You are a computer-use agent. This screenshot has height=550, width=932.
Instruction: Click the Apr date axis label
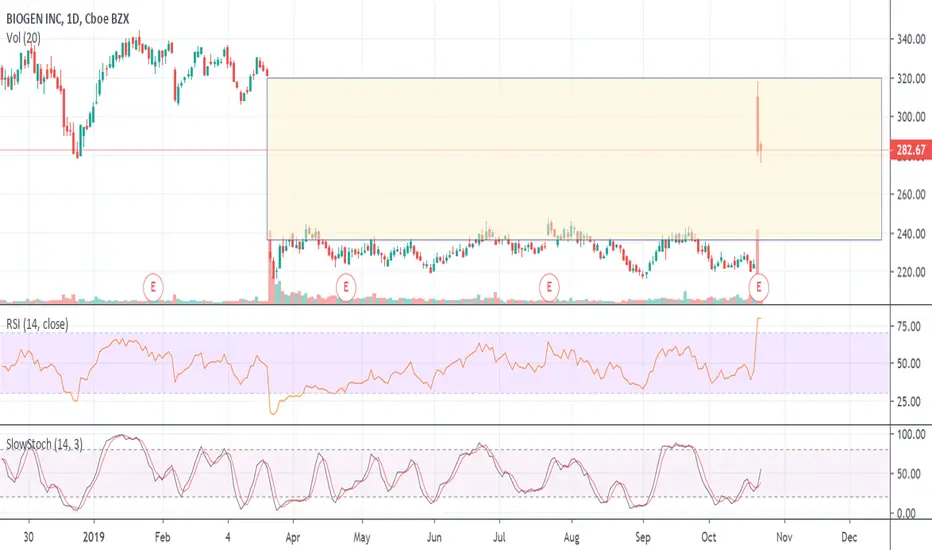(x=292, y=538)
